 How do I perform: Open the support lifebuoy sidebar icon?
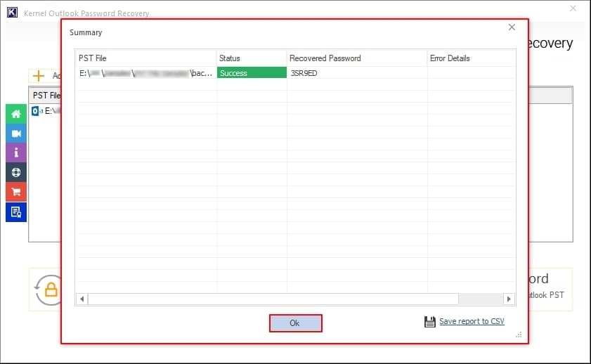point(16,173)
